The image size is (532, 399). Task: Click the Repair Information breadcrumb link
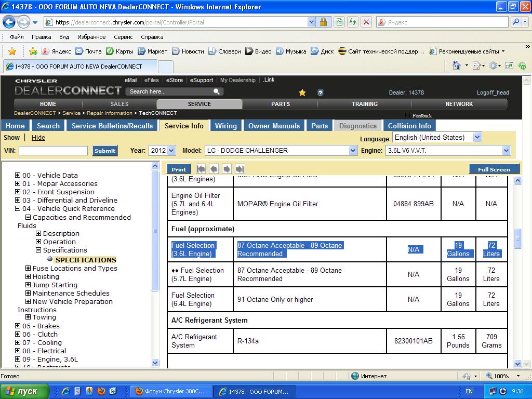point(110,113)
